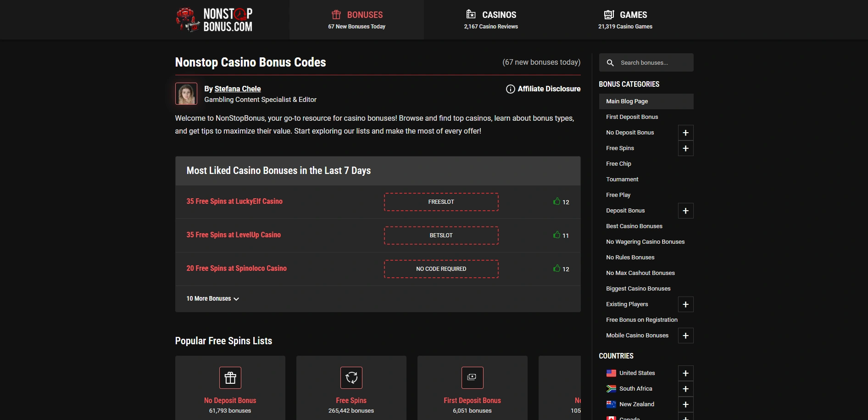The width and height of the screenshot is (868, 420).
Task: Open 35 Free Spins at LuckyElf Casino
Action: point(234,202)
